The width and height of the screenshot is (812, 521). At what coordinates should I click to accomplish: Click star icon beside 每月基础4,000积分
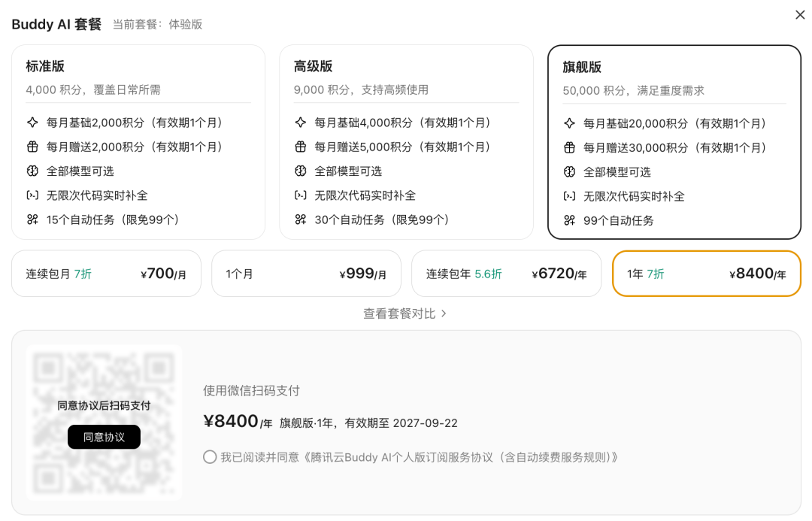[300, 123]
